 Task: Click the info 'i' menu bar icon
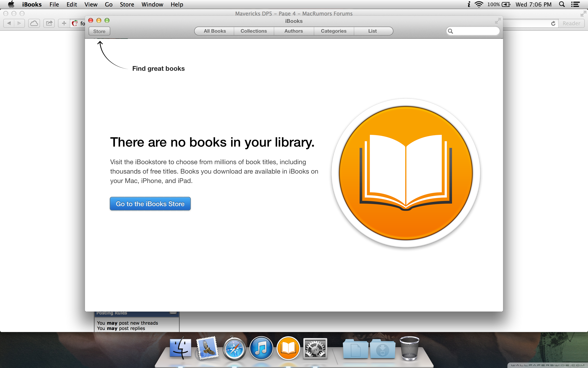(469, 4)
